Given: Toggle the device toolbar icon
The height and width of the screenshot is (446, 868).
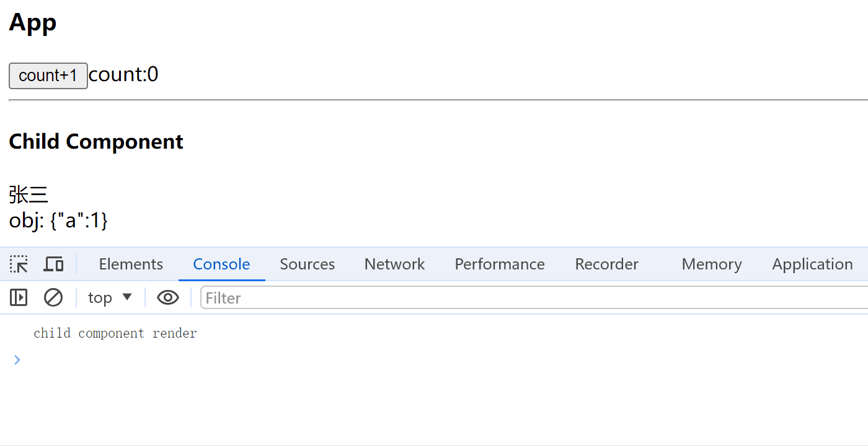Looking at the screenshot, I should click(53, 265).
